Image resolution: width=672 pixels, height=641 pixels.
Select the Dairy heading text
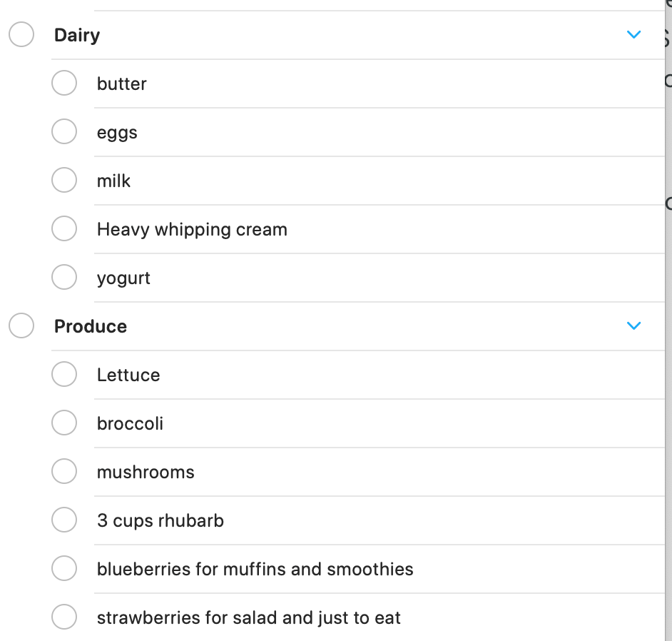[x=77, y=36]
